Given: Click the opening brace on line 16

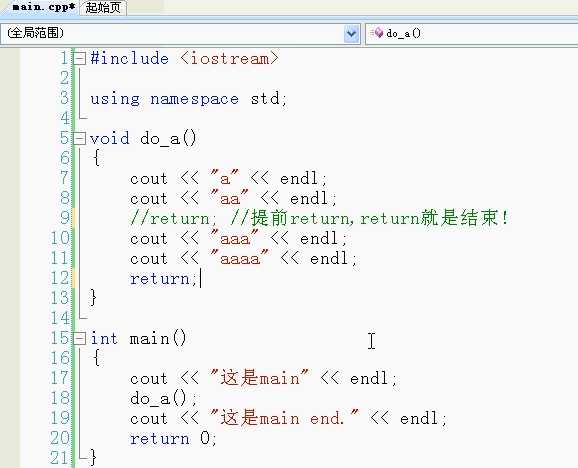Looking at the screenshot, I should click(x=97, y=358).
